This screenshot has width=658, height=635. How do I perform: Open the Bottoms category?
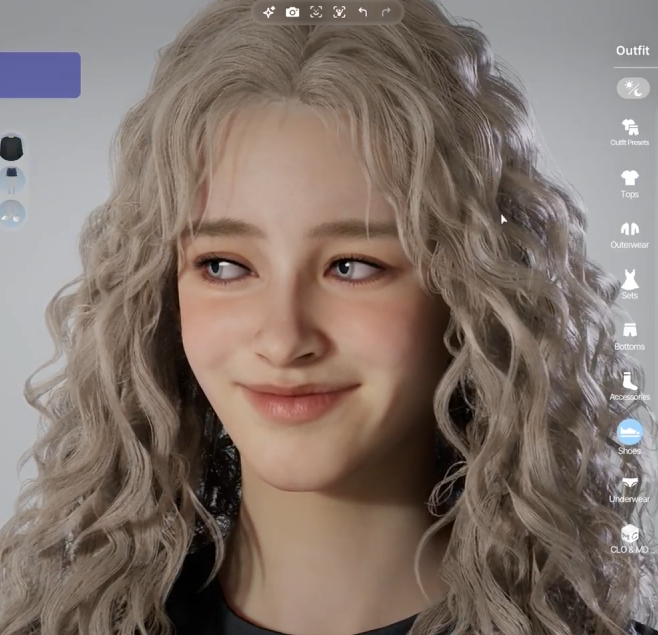[x=629, y=336]
